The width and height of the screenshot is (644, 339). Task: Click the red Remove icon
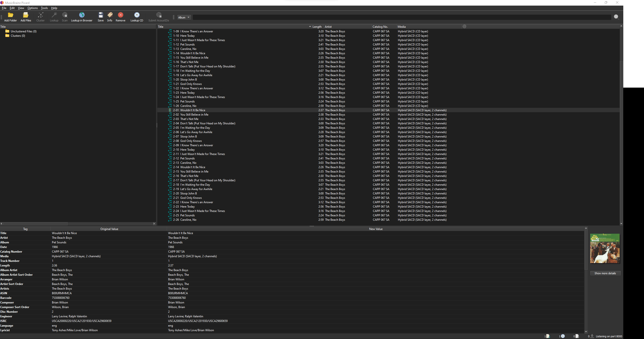pyautogui.click(x=121, y=15)
